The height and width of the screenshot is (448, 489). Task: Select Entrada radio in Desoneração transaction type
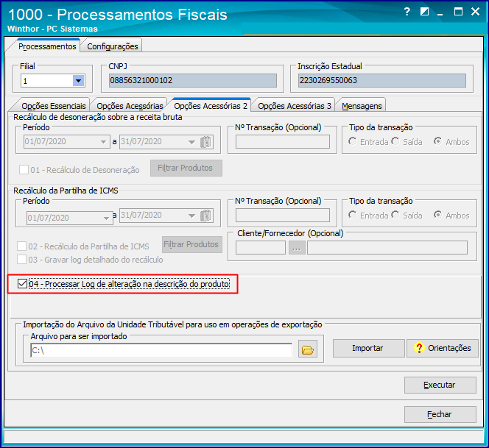[x=353, y=141]
